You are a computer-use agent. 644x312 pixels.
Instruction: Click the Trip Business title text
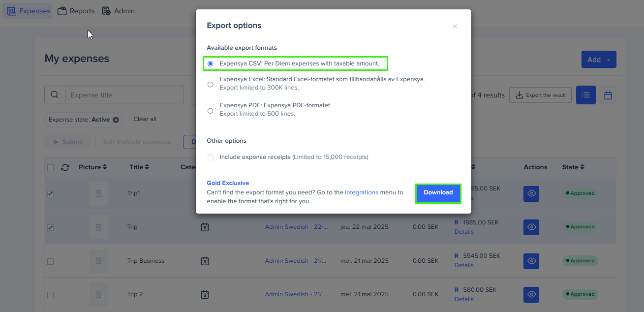pyautogui.click(x=146, y=261)
